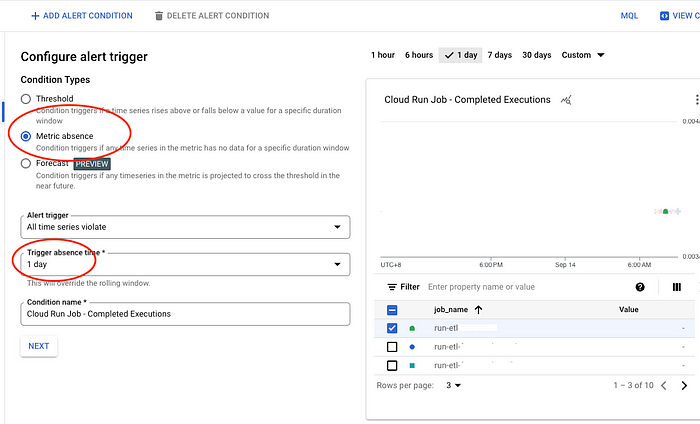The image size is (700, 424).
Task: Open the filter help question mark icon
Action: (x=640, y=287)
